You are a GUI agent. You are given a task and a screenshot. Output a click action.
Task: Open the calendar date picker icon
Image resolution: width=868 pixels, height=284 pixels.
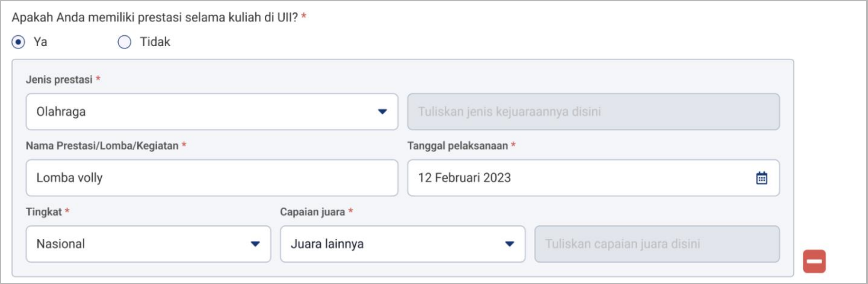click(x=762, y=178)
